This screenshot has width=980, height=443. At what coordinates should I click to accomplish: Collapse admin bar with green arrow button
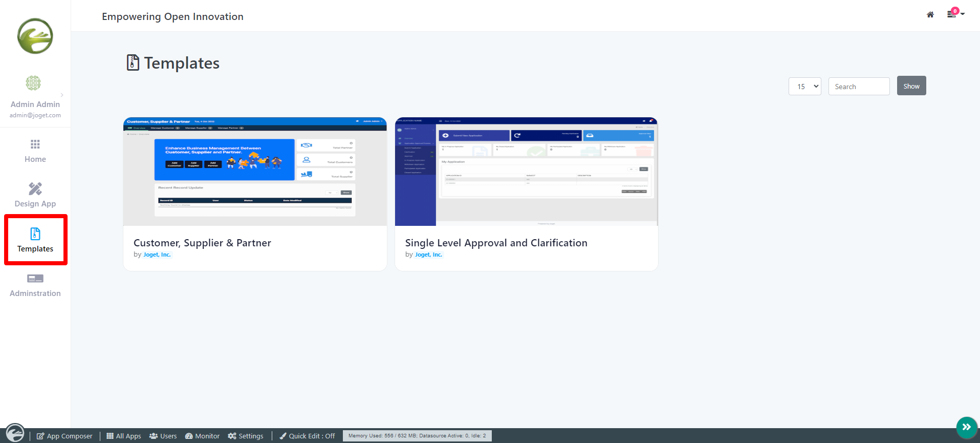tap(967, 427)
